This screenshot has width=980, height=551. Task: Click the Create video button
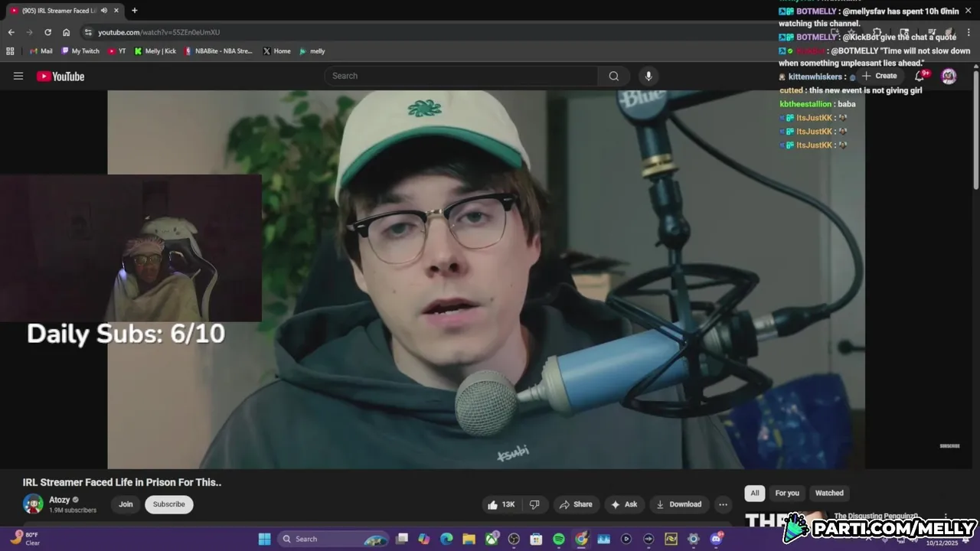coord(879,76)
